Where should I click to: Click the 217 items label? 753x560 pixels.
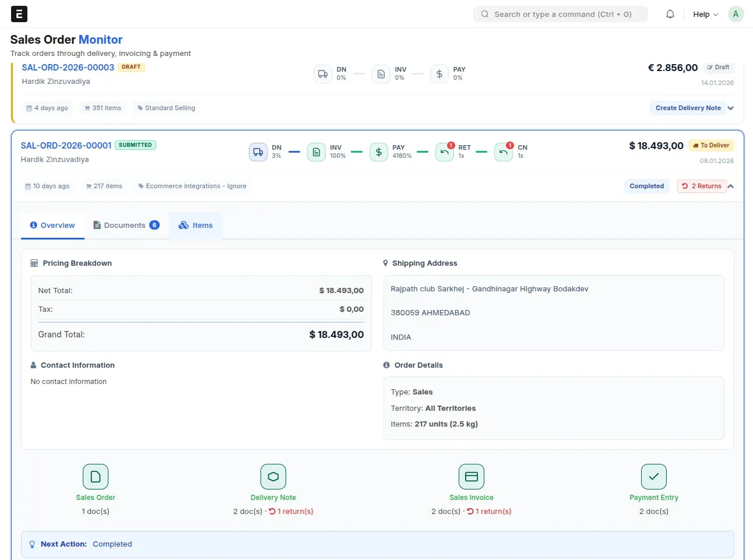coord(104,186)
